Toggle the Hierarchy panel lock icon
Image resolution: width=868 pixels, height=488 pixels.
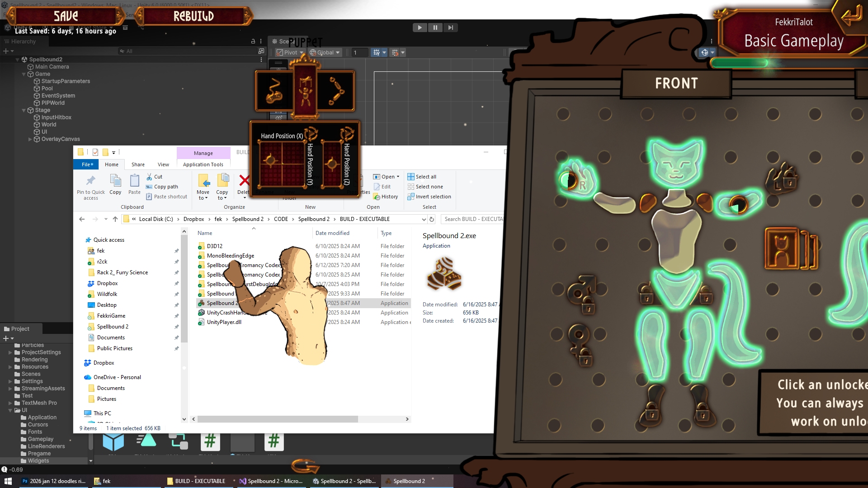pos(253,41)
